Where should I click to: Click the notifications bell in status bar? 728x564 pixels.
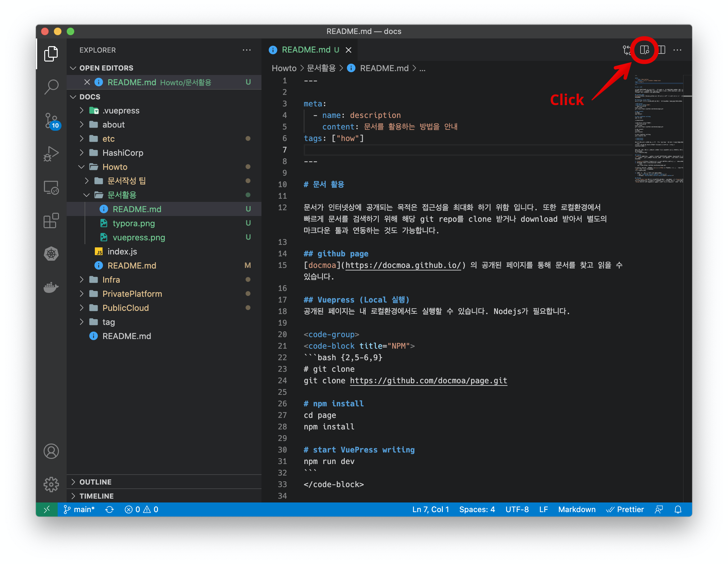(x=678, y=509)
